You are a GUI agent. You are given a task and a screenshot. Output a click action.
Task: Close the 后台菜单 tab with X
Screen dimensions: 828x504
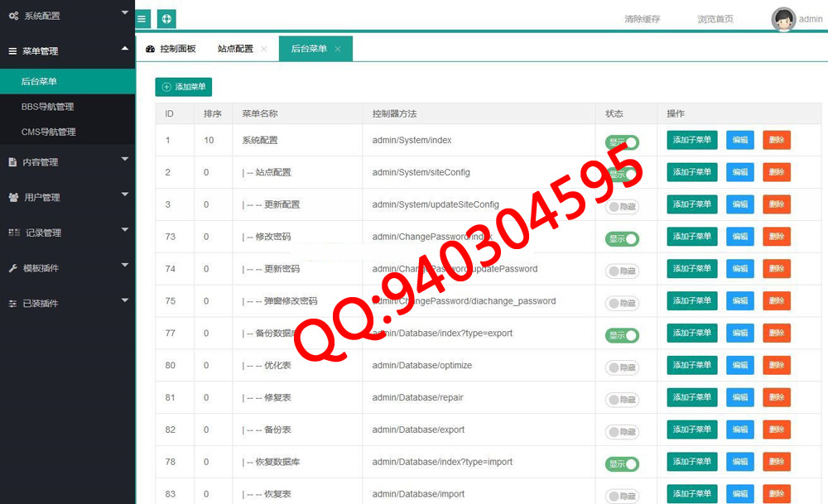tap(338, 49)
